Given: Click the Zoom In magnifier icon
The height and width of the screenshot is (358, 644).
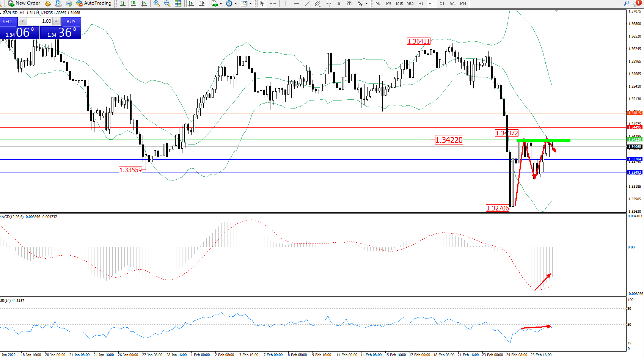Looking at the screenshot, I should 156,3.
